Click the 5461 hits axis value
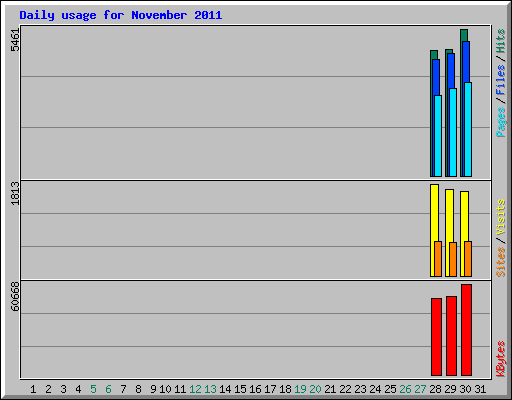This screenshot has height=400, width=512. (x=15, y=40)
